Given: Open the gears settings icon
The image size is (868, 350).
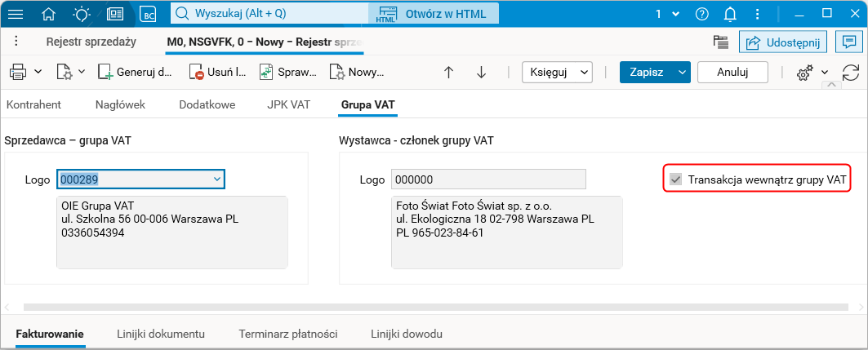Looking at the screenshot, I should [804, 73].
